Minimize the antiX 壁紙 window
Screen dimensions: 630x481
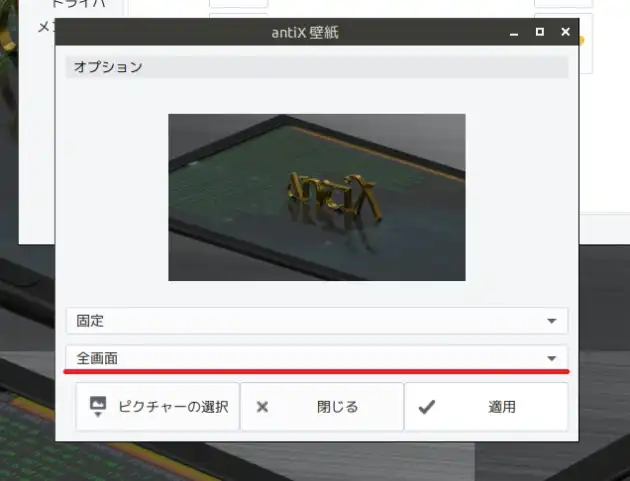[x=514, y=33]
